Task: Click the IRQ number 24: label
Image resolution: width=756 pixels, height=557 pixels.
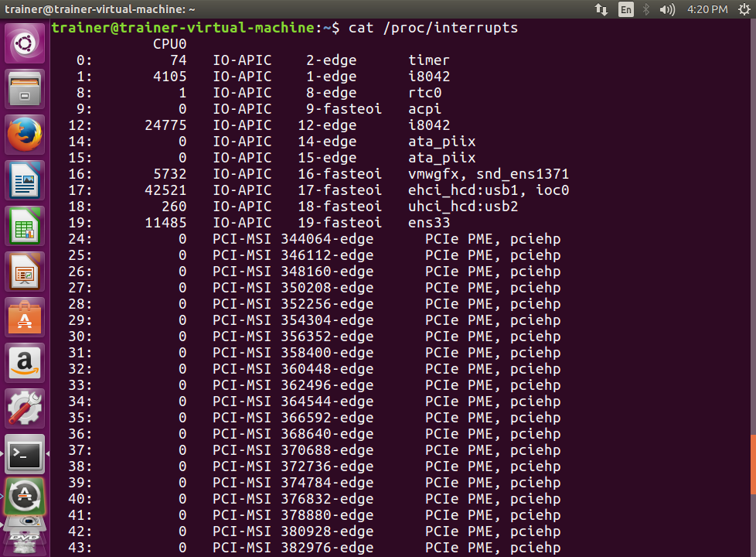Action: [x=80, y=239]
